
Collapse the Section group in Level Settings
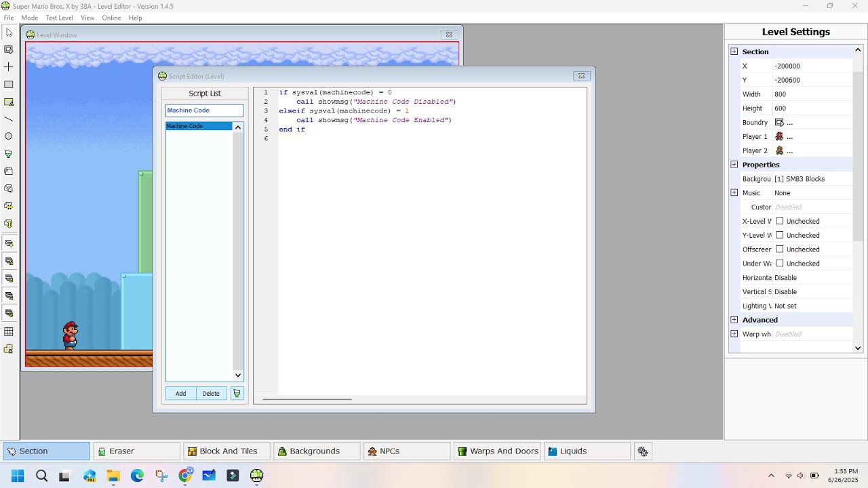pos(734,52)
